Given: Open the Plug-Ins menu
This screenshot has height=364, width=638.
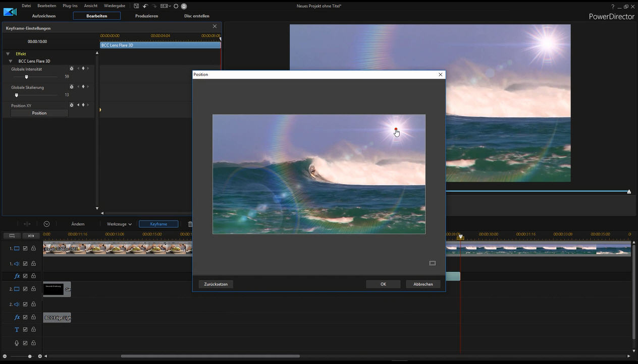Looking at the screenshot, I should pos(70,6).
